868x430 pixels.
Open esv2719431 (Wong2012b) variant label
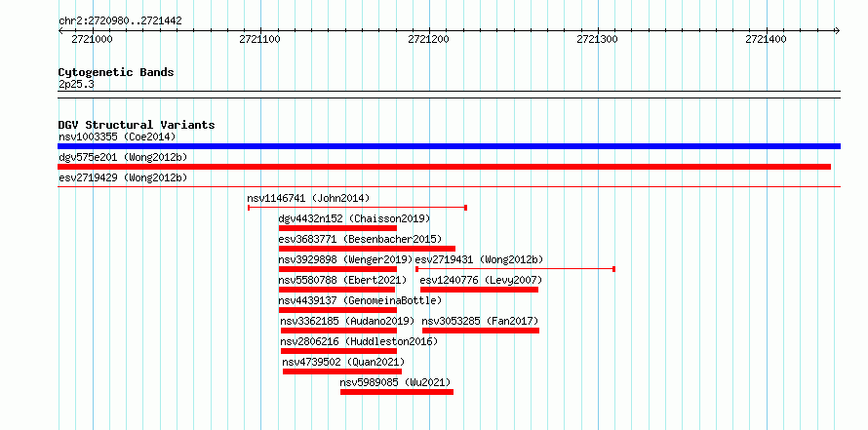coord(480,259)
